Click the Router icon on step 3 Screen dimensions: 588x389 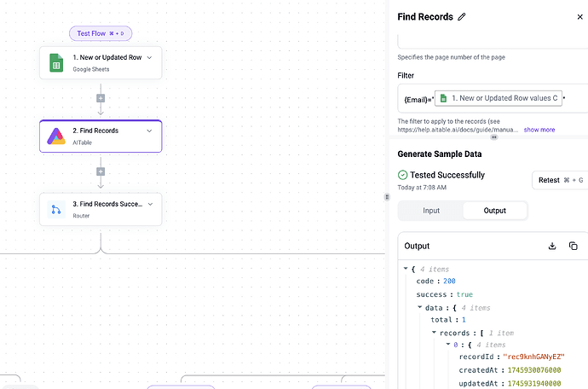pyautogui.click(x=57, y=209)
